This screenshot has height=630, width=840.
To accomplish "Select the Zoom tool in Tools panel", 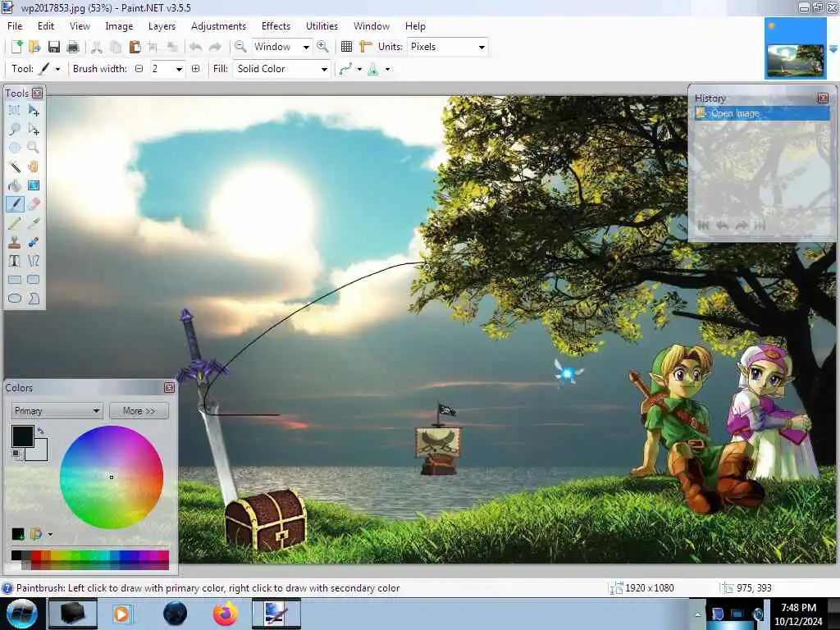I will point(33,148).
